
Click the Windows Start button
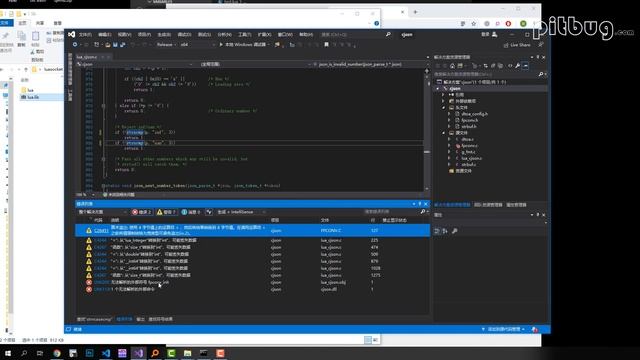click(8, 353)
